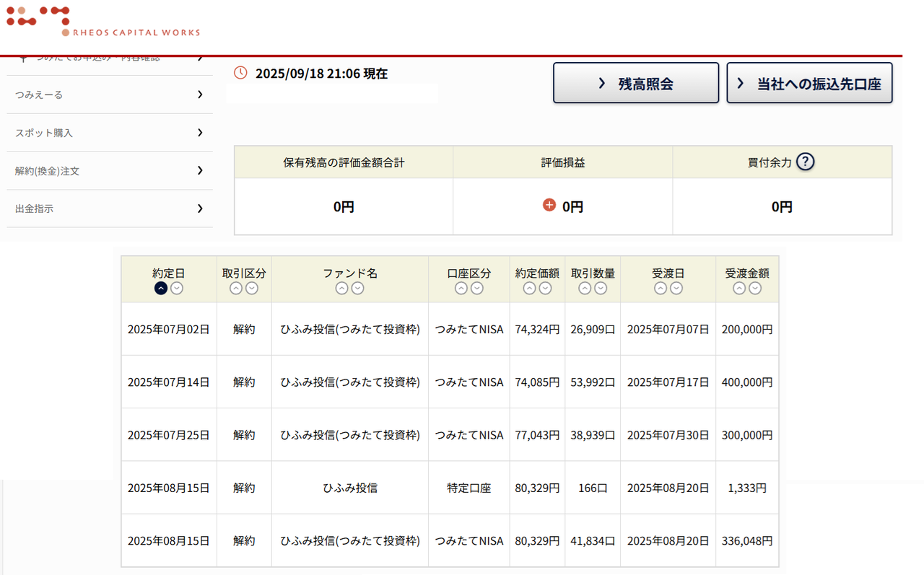The width and height of the screenshot is (924, 575).
Task: Click the 77,043円 price cell
Action: (x=537, y=435)
